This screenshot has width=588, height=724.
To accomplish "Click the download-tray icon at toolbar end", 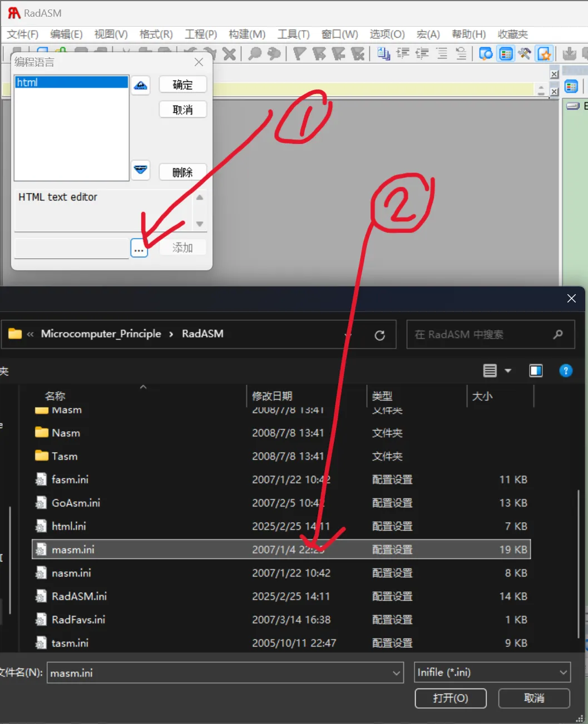I will pos(569,54).
